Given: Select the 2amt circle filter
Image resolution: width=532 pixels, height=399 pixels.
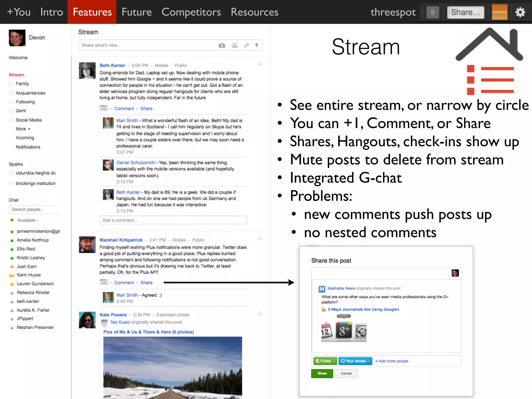Looking at the screenshot, I should pos(17,111).
